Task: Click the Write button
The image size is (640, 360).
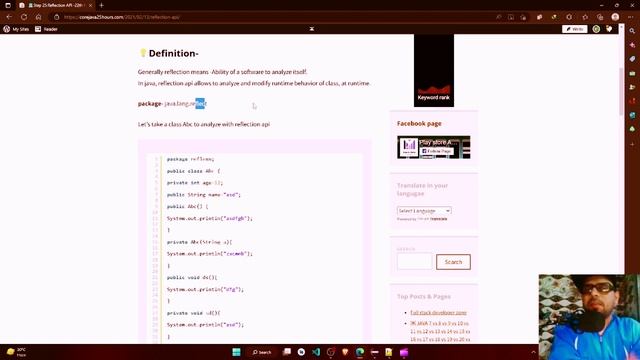Action: click(575, 29)
